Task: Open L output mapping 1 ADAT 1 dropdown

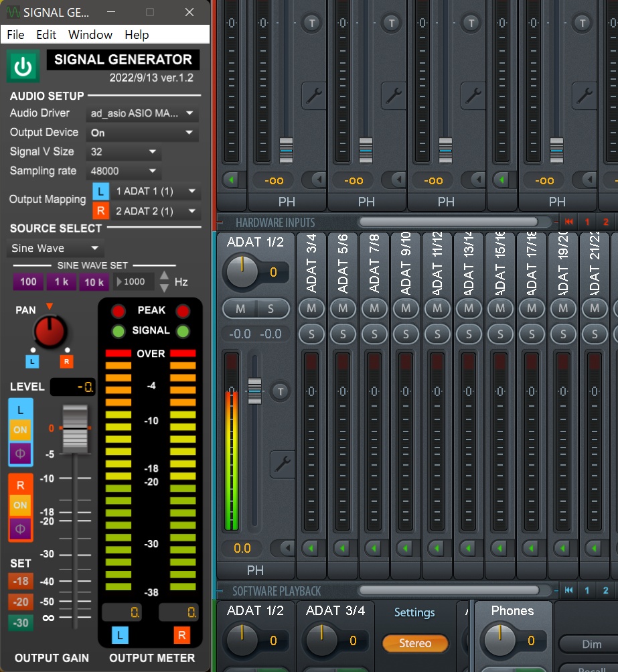Action: point(155,191)
